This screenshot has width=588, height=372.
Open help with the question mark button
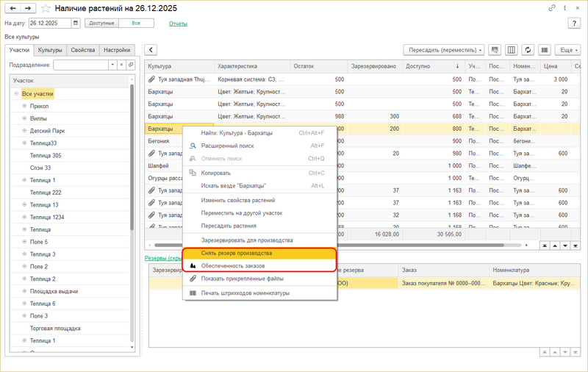(574, 24)
